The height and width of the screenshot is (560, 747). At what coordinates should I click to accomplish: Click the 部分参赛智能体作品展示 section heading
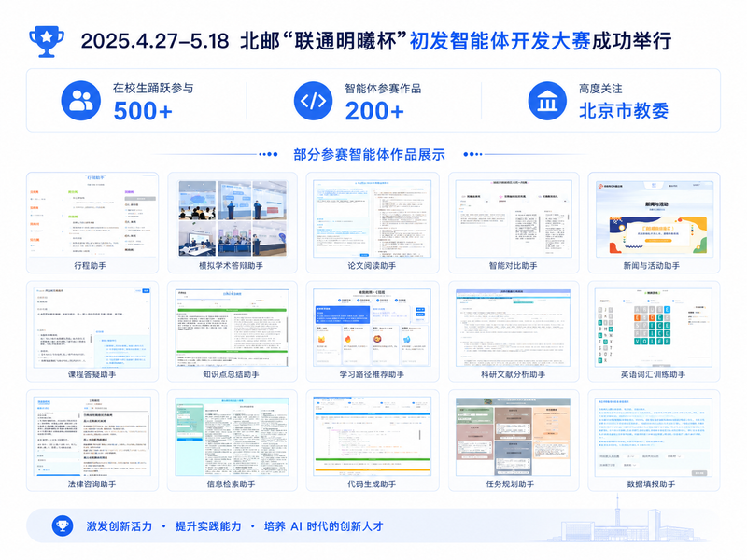coord(369,154)
